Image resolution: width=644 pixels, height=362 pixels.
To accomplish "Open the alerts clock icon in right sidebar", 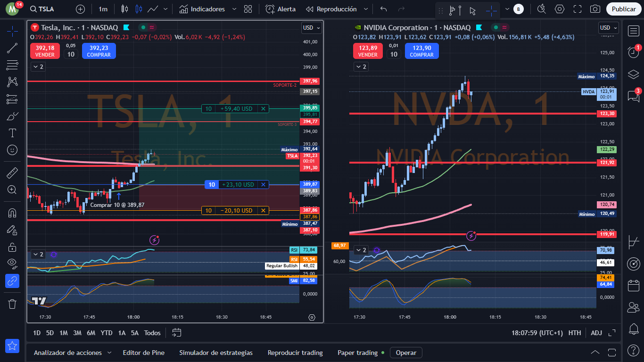I will (x=634, y=52).
